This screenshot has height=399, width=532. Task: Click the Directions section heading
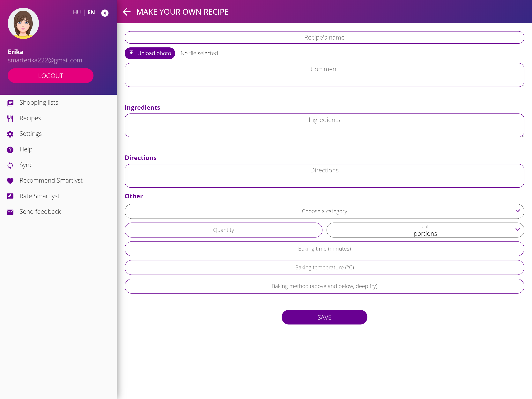point(141,158)
